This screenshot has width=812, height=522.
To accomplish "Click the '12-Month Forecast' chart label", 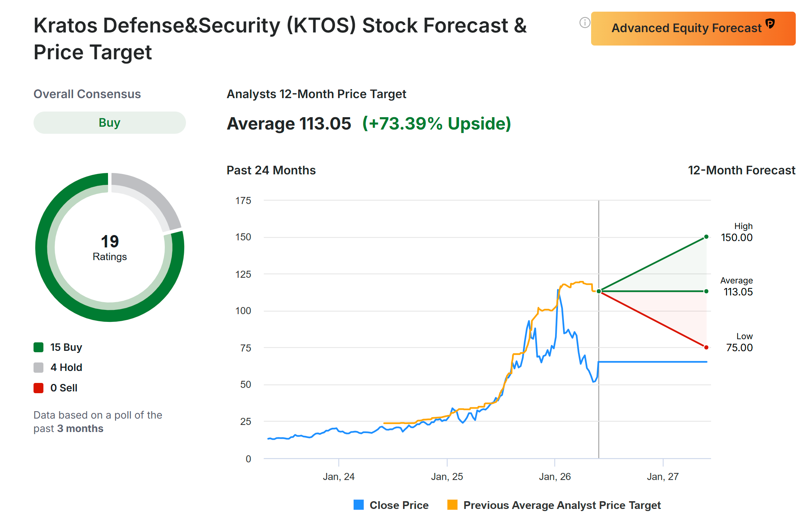I will (x=742, y=170).
